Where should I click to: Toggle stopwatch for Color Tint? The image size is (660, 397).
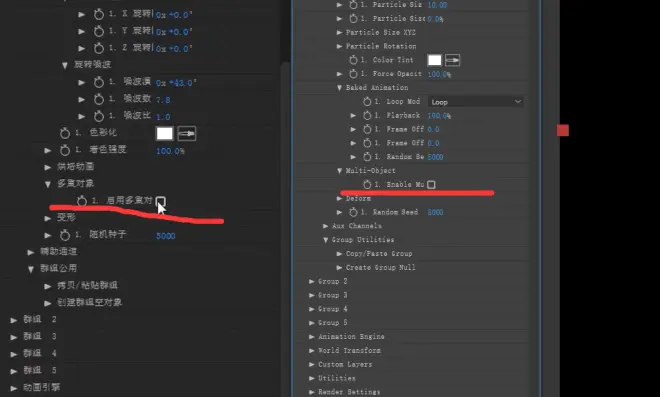click(353, 60)
